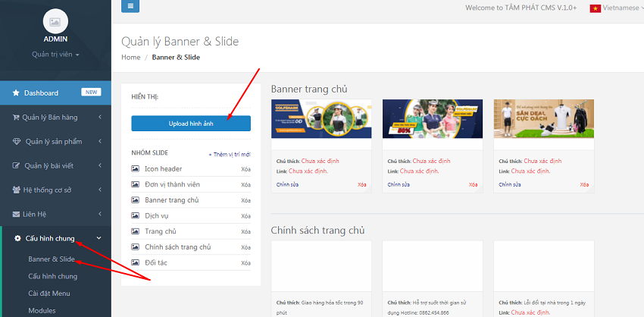
Task: Go to Home in the breadcrumb
Action: coord(130,58)
